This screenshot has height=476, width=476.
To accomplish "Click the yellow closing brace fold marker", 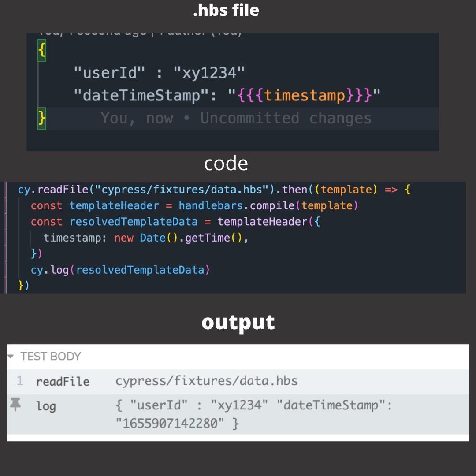I will pyautogui.click(x=41, y=118).
